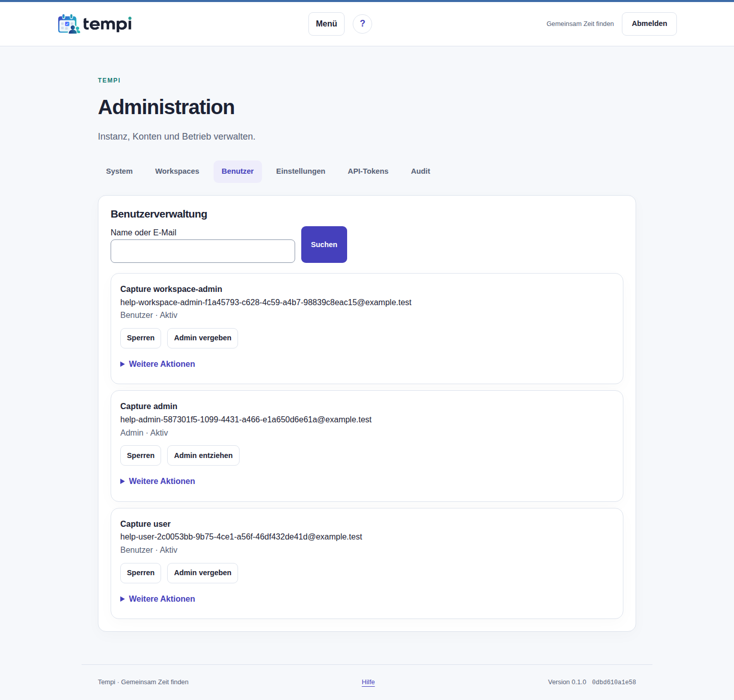This screenshot has width=734, height=700.
Task: Sperren the Capture admin account
Action: (x=141, y=455)
